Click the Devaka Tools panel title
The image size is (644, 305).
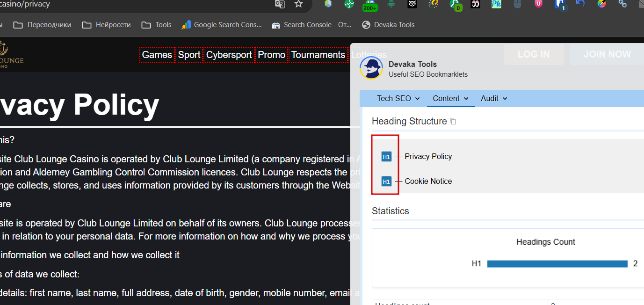pos(413,64)
